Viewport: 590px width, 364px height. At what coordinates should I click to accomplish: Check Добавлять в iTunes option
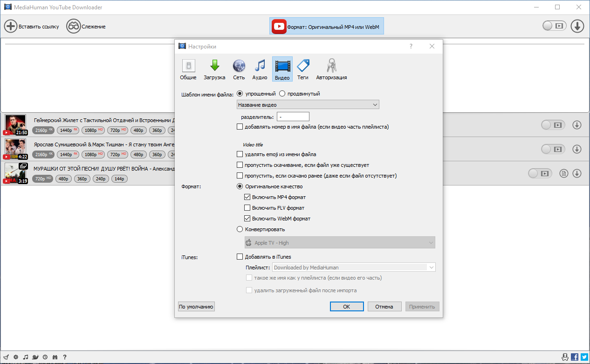[x=240, y=257]
